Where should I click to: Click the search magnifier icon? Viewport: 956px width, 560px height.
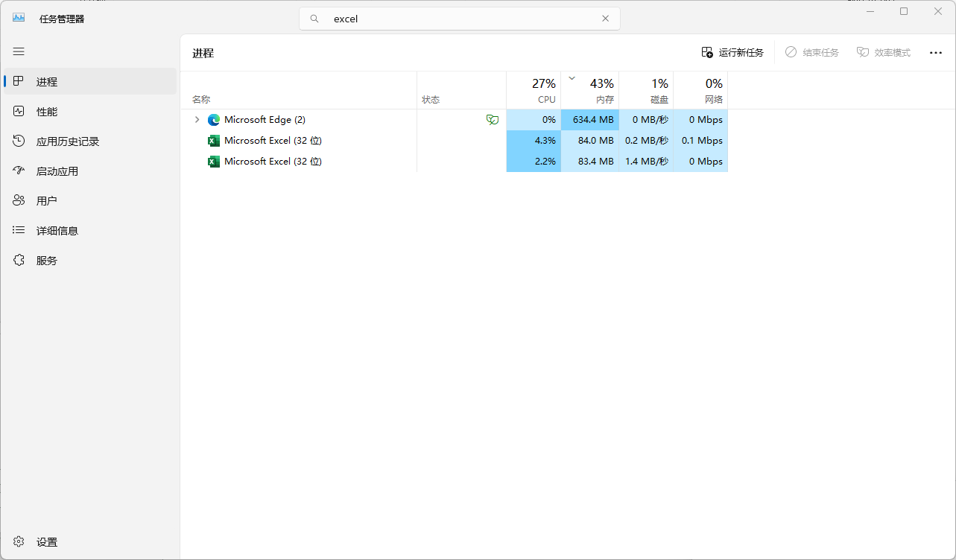tap(314, 19)
